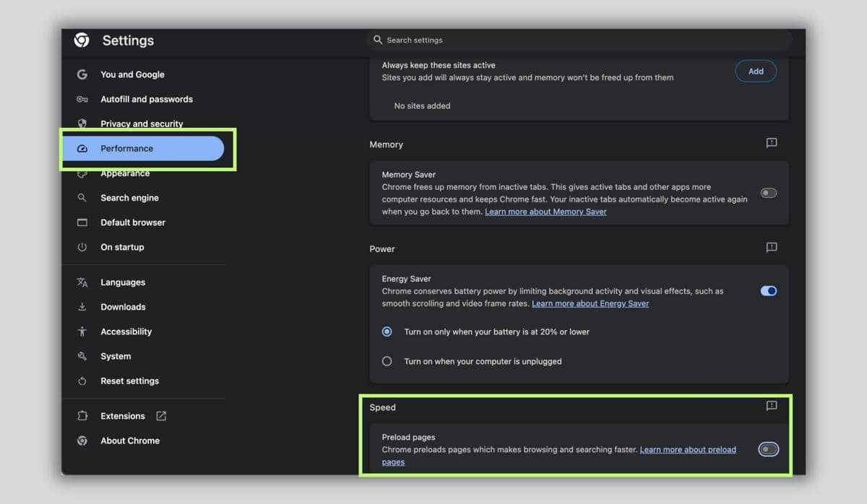Viewport: 867px width, 504px height.
Task: Open Accessibility settings
Action: (x=126, y=331)
